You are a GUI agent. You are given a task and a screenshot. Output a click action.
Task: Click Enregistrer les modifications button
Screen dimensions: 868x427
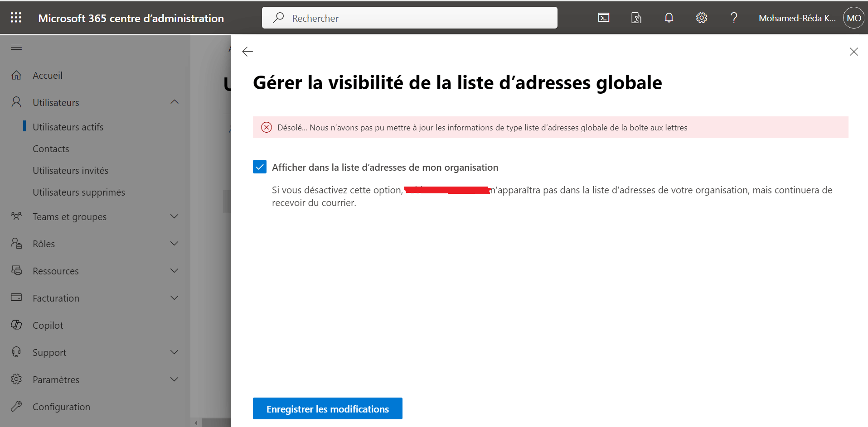click(x=328, y=408)
